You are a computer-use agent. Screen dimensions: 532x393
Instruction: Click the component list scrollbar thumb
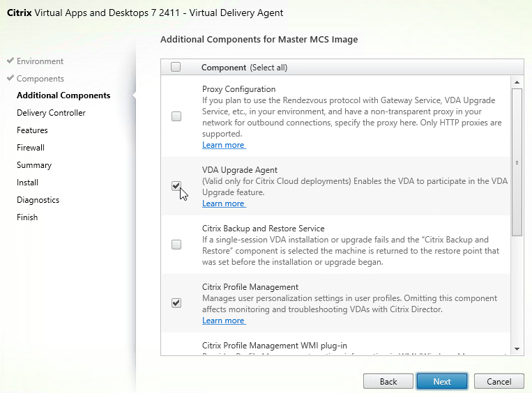click(x=517, y=162)
